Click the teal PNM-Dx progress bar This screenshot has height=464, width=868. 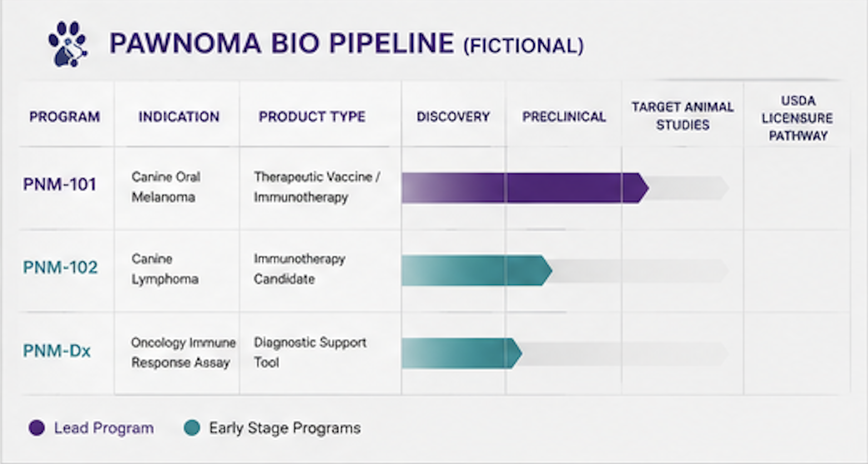click(x=462, y=353)
